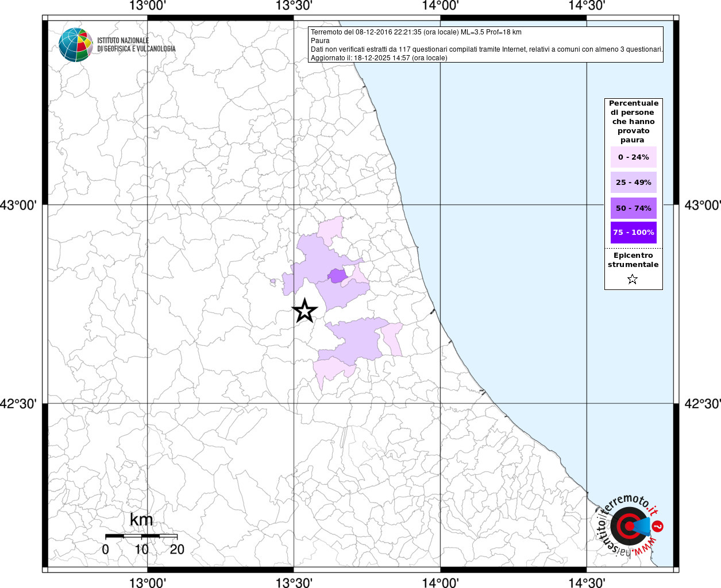Click the red question mark badge
Viewport: 721px width, 588px height.
pyautogui.click(x=658, y=526)
